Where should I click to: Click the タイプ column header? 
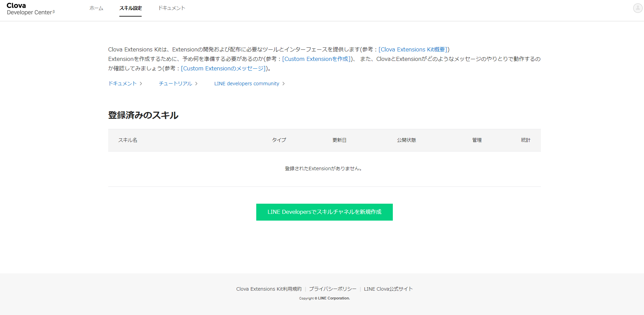coord(279,140)
